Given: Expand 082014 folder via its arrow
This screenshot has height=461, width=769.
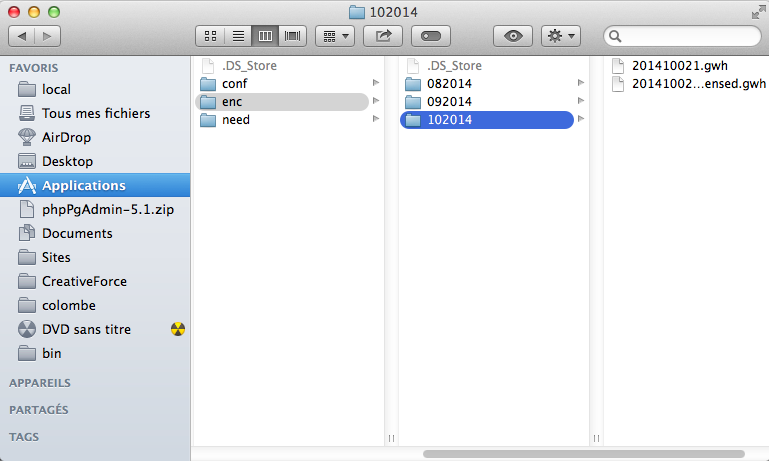Looking at the screenshot, I should click(x=581, y=82).
